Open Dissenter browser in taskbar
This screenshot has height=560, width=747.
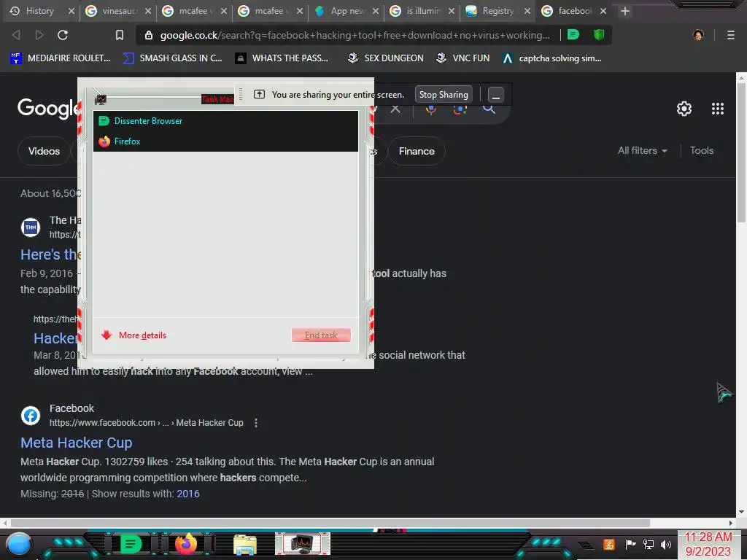click(x=130, y=544)
